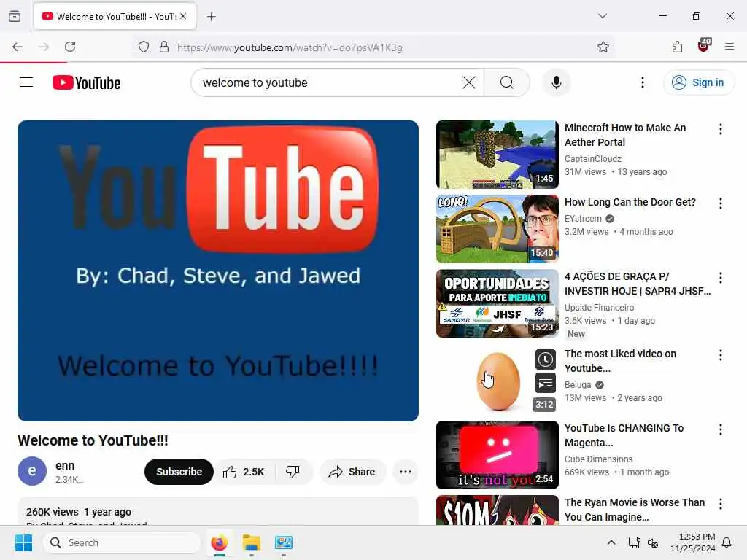Subscribe to the enn channel
Viewport: 747px width, 560px height.
point(179,472)
